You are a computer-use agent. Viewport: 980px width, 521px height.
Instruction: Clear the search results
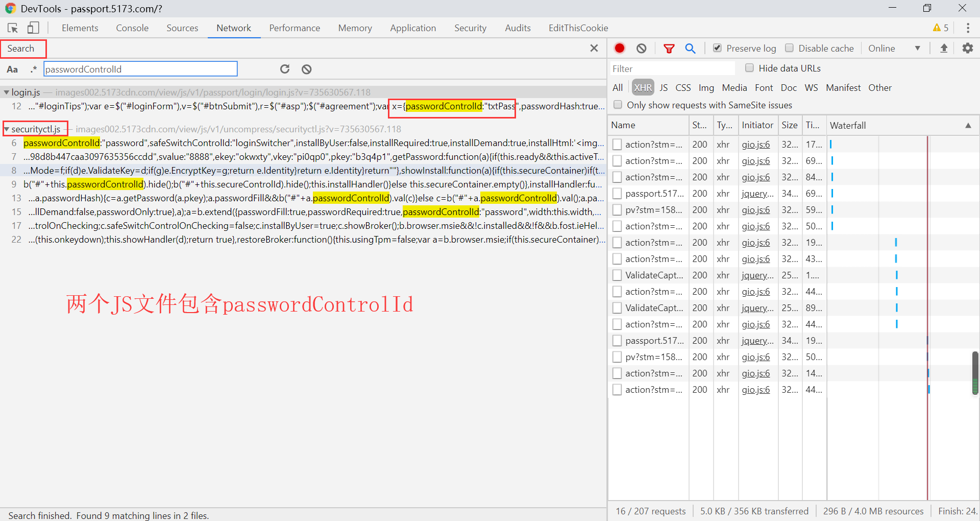tap(306, 69)
